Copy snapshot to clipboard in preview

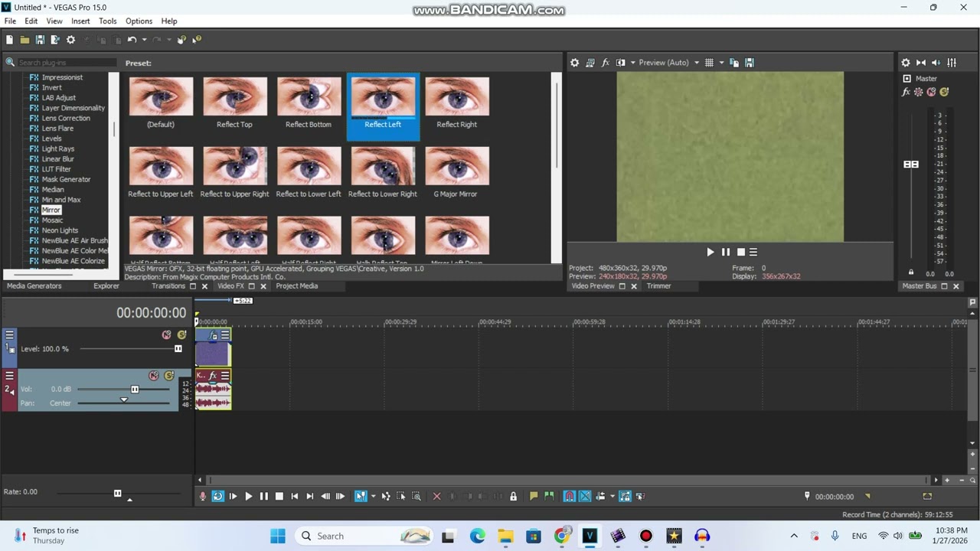click(734, 63)
